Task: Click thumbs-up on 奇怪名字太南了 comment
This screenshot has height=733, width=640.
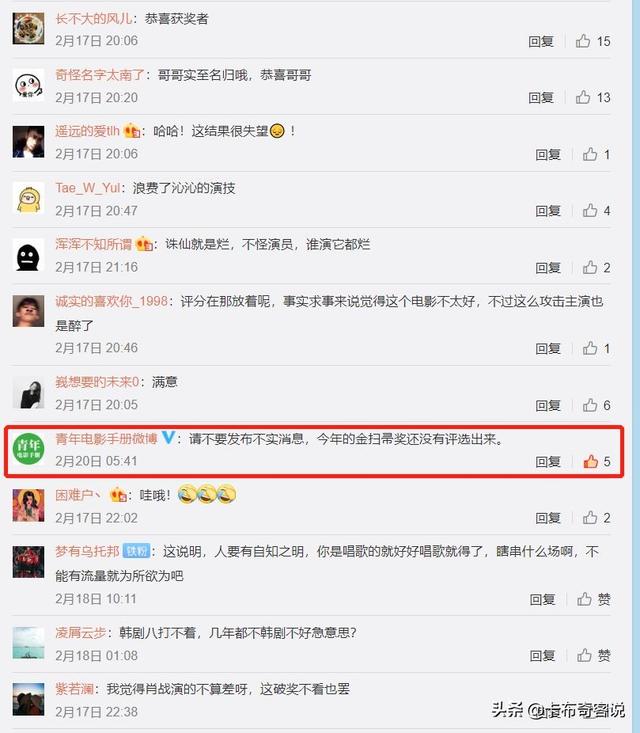Action: point(582,97)
